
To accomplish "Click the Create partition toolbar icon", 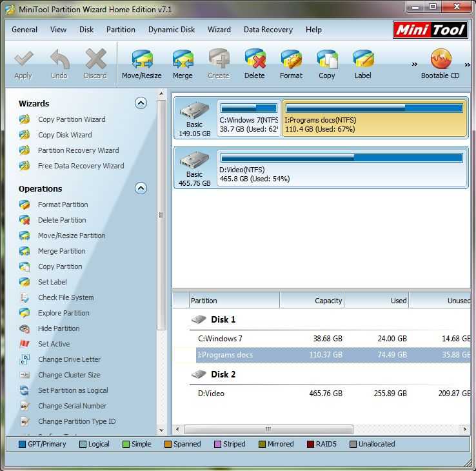I will click(x=219, y=59).
